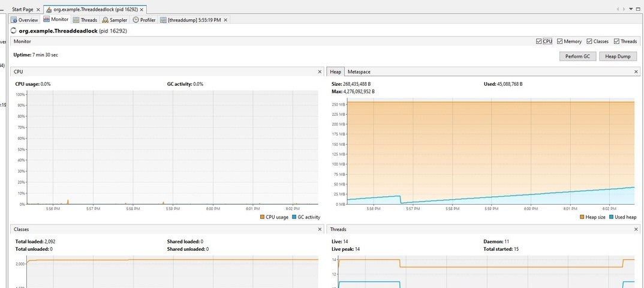This screenshot has height=288, width=644.
Task: Click the Total started 15 text
Action: coord(501,249)
